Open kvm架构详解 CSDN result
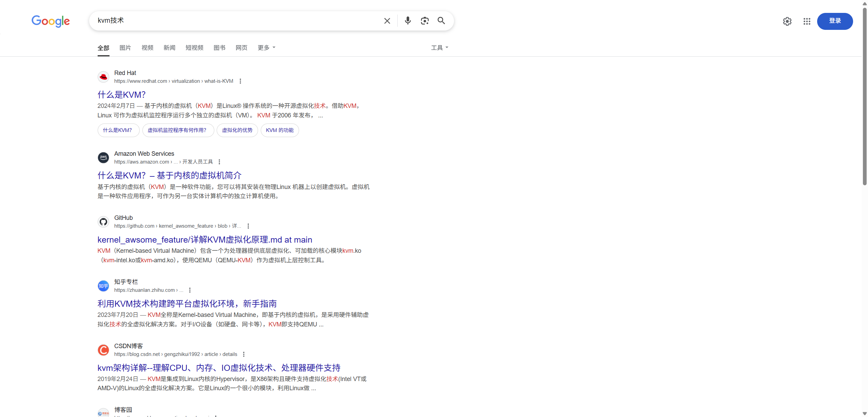This screenshot has height=417, width=868. point(219,368)
